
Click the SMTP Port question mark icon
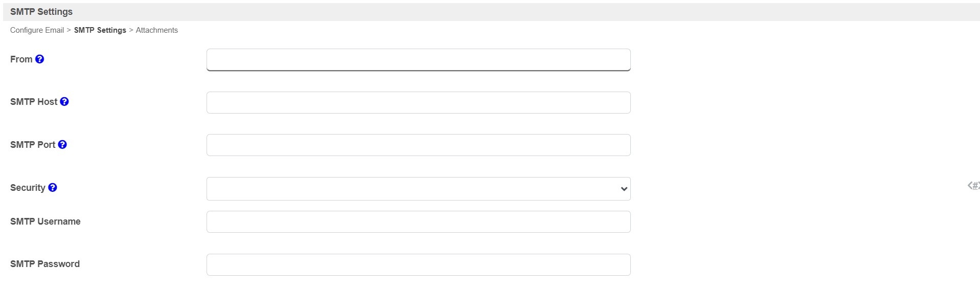tap(62, 144)
